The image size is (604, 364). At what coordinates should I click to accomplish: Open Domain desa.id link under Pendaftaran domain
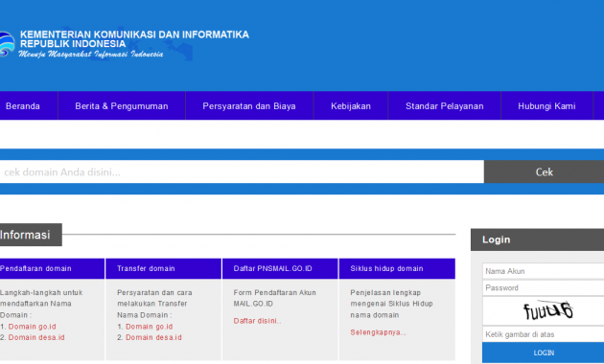tap(36, 337)
